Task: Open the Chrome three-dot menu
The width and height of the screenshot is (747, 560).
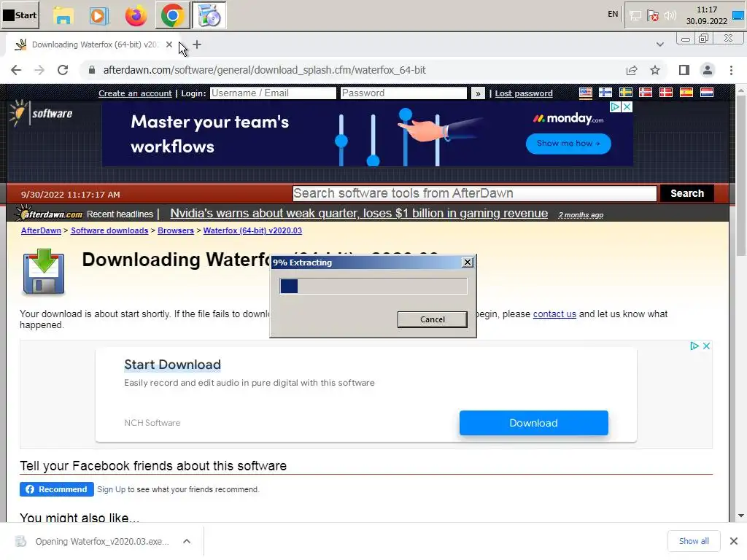Action: click(731, 70)
